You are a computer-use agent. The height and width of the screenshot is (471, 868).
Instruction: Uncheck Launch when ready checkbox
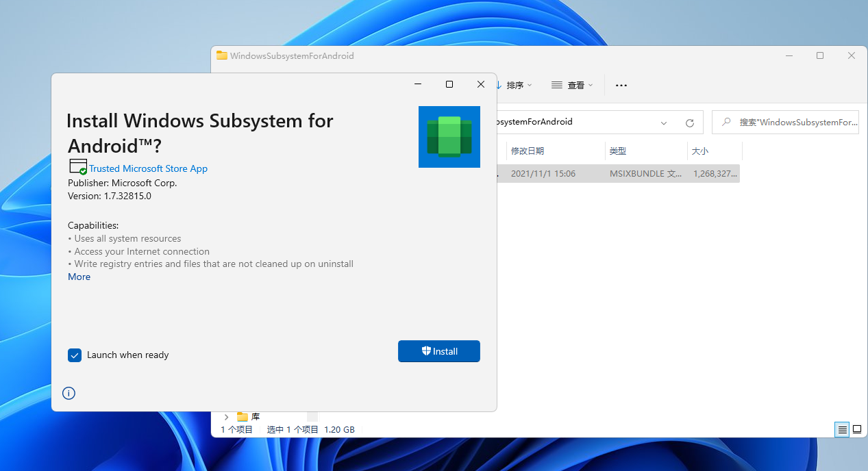(x=75, y=355)
